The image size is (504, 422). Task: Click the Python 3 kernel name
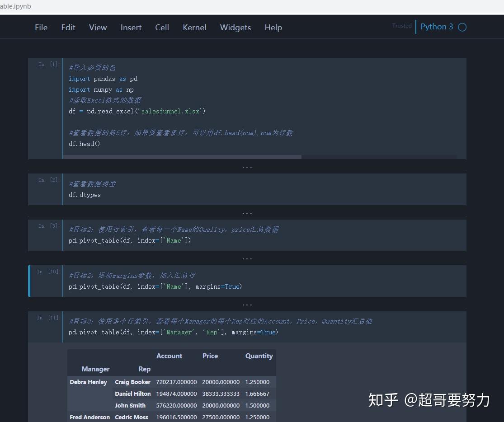click(x=436, y=27)
